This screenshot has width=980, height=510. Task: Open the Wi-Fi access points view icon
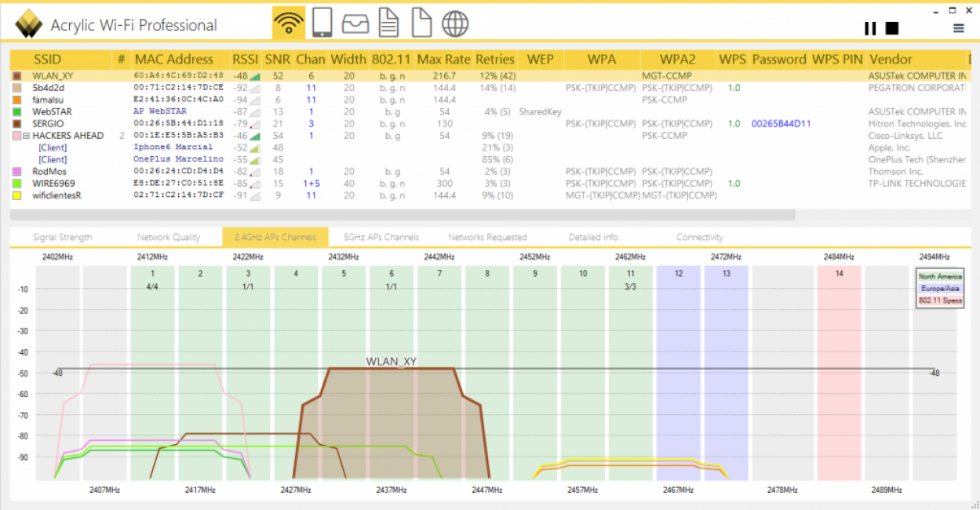pos(289,23)
